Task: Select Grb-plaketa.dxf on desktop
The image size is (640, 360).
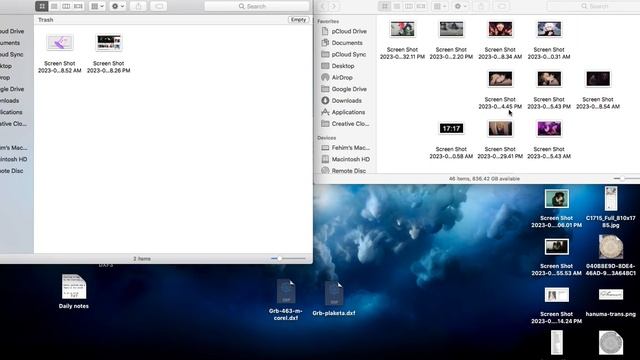Action: click(x=334, y=298)
